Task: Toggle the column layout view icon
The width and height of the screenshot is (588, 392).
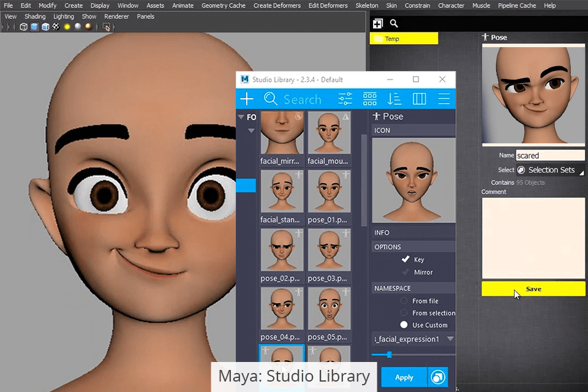Action: (x=419, y=99)
